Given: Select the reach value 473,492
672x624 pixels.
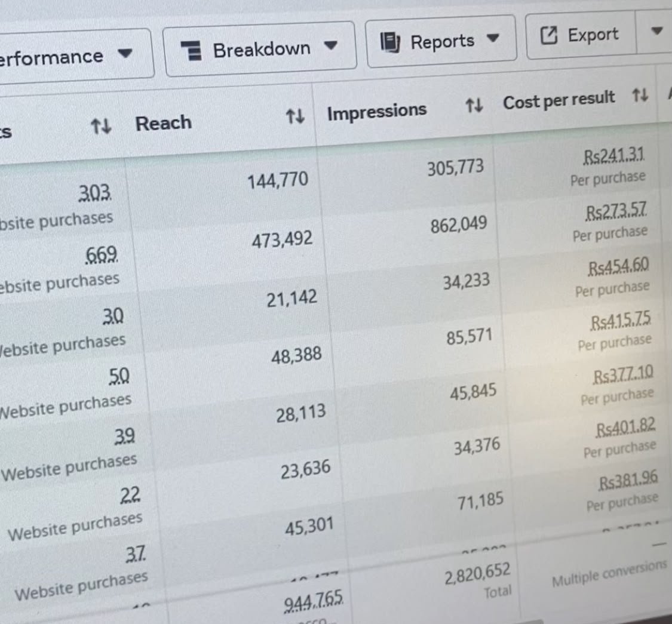Looking at the screenshot, I should tap(282, 239).
